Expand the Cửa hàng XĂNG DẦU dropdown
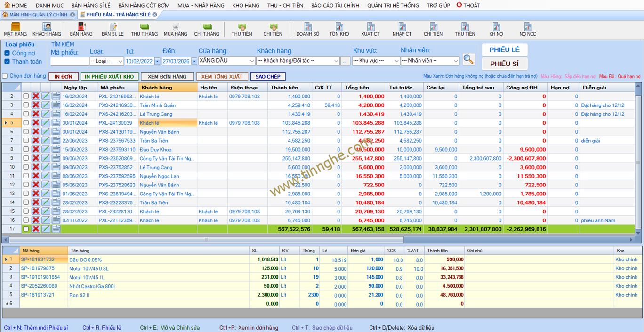This screenshot has height=332, width=644. pyautogui.click(x=251, y=61)
